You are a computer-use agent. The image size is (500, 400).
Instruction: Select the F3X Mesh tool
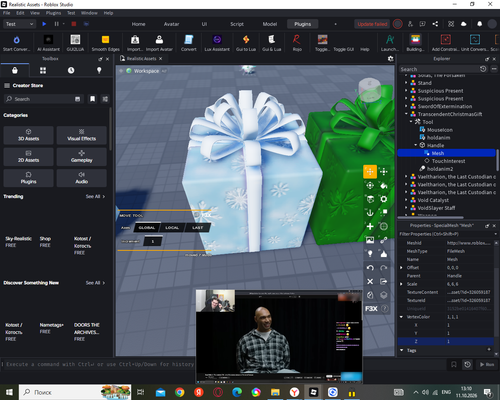coord(384,226)
